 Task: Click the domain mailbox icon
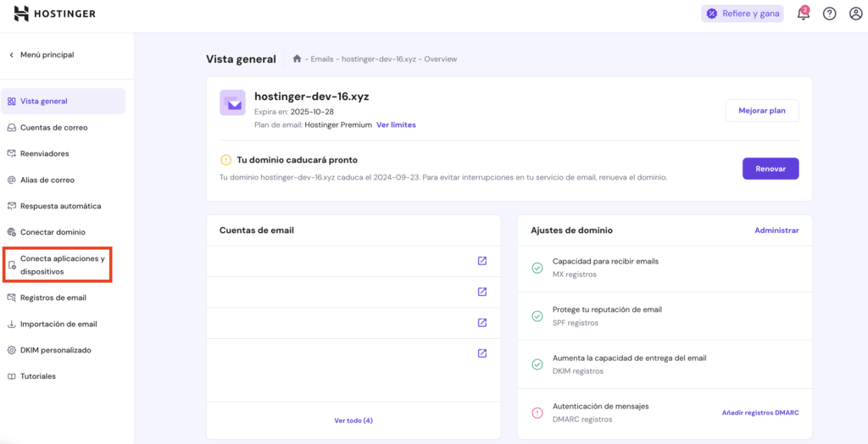point(232,103)
